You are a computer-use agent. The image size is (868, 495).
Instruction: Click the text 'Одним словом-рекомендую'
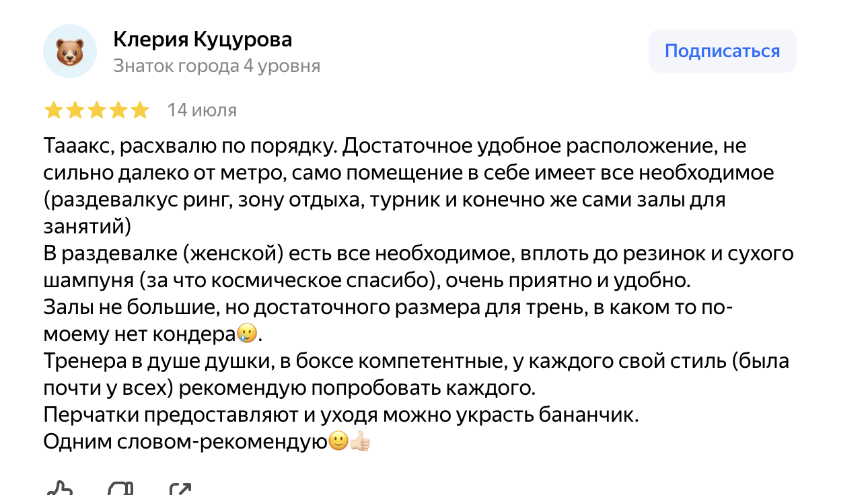tap(185, 442)
